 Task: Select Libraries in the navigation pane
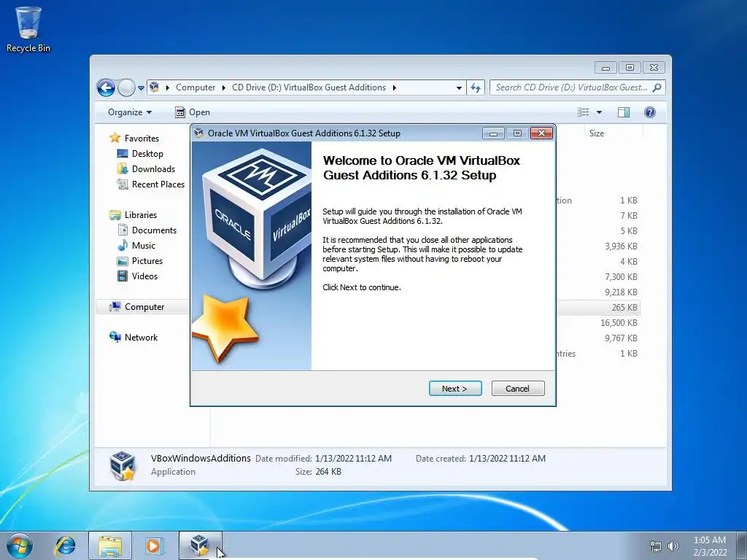(141, 215)
